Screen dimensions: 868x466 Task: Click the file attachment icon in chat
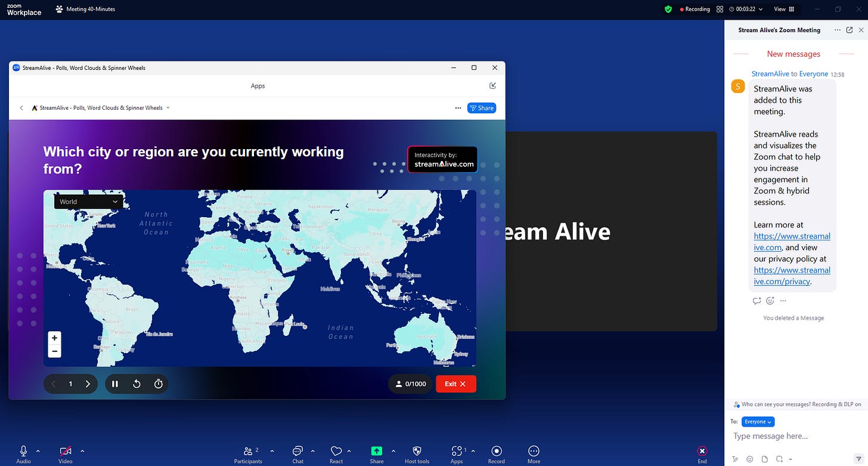point(765,459)
